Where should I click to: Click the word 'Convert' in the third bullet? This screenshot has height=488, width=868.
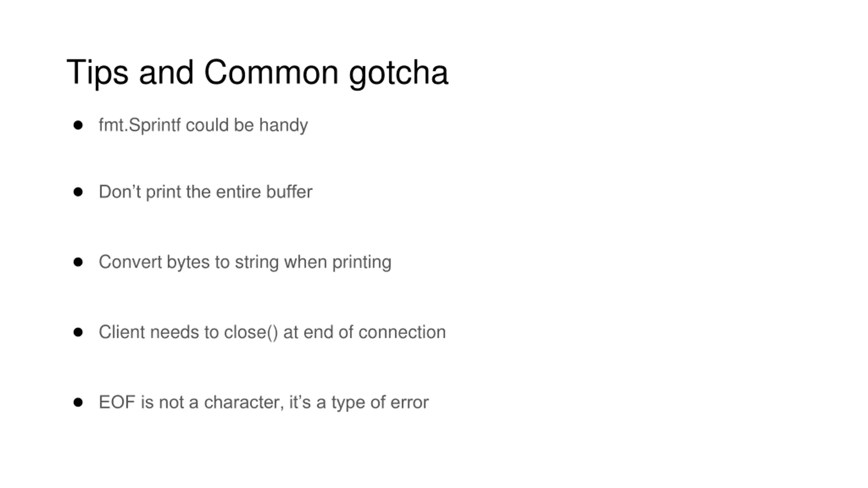coord(130,262)
